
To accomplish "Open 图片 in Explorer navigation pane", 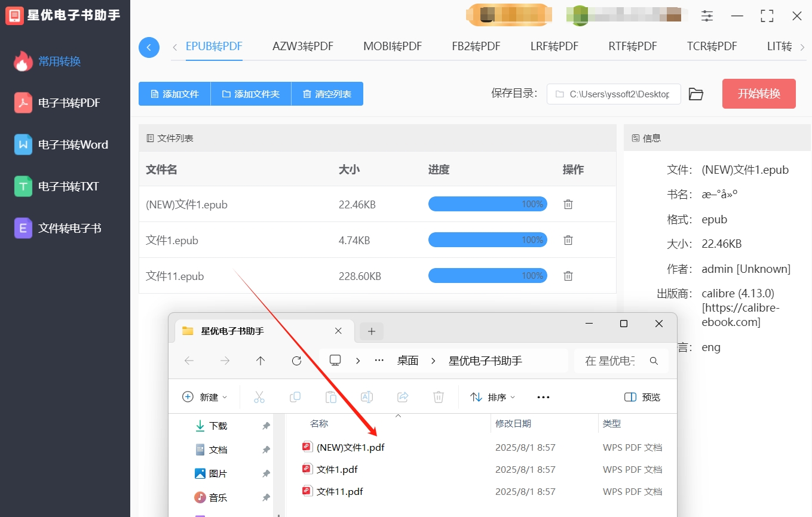I will tap(212, 473).
